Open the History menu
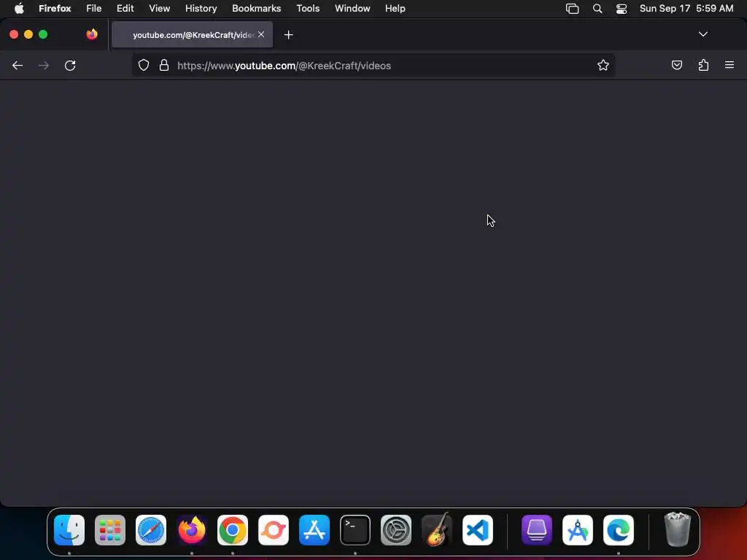Image resolution: width=747 pixels, height=560 pixels. (201, 9)
